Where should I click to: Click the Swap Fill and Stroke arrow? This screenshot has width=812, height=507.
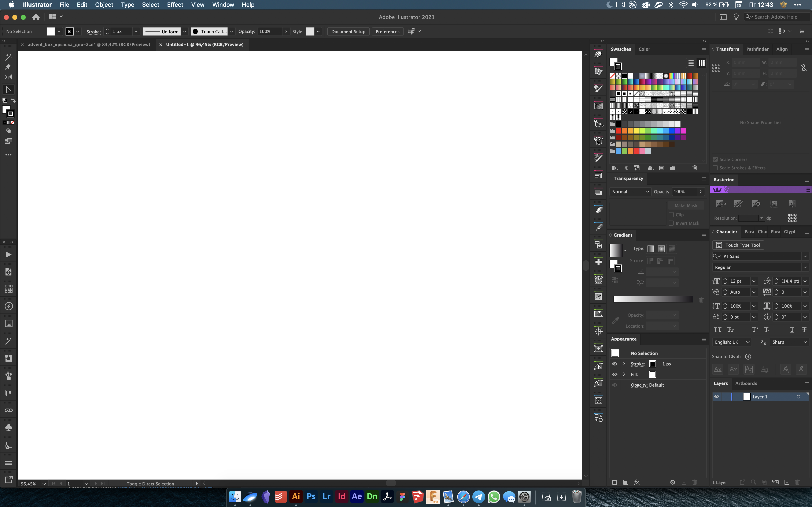[x=13, y=100]
